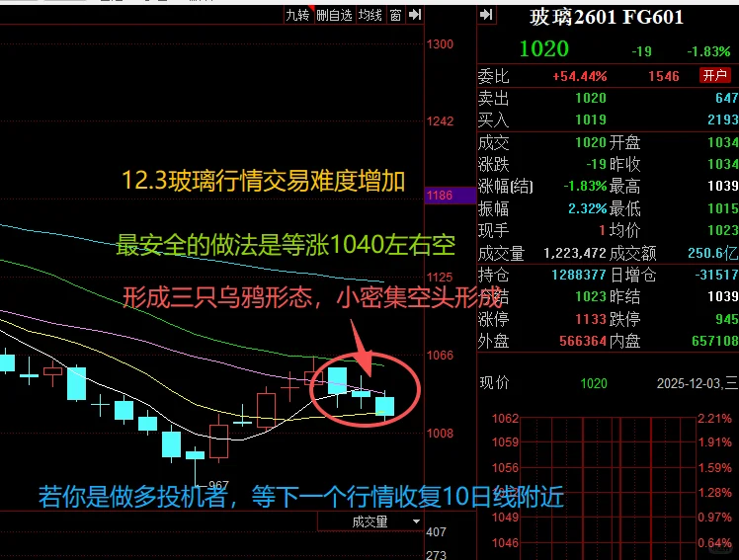Screen dimensions: 739x560
Task: Click the 卖出 price 1020
Action: point(591,98)
